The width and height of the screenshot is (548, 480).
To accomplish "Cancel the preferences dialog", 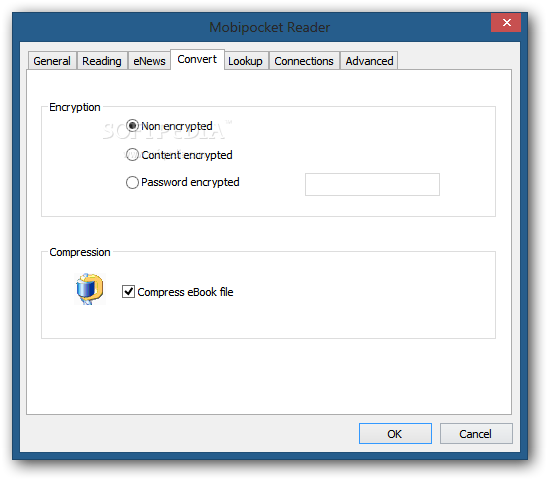I will tap(476, 434).
